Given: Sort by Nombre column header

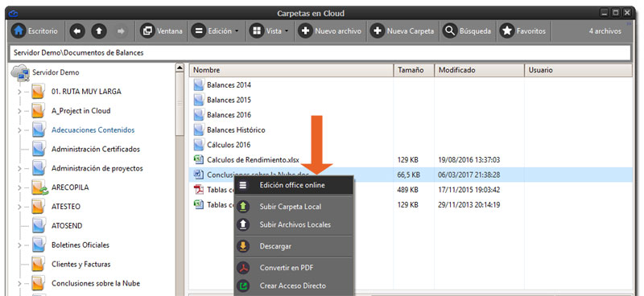Looking at the screenshot, I should point(291,70).
